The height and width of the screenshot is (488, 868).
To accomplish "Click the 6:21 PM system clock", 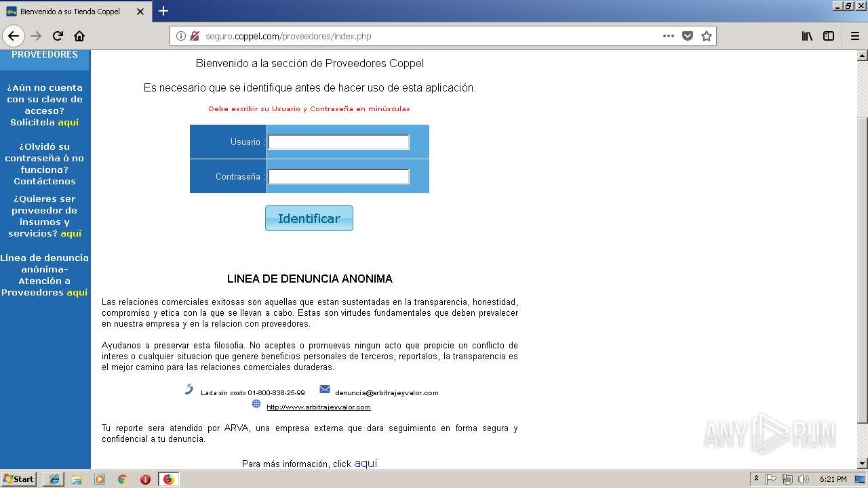I will coord(833,479).
